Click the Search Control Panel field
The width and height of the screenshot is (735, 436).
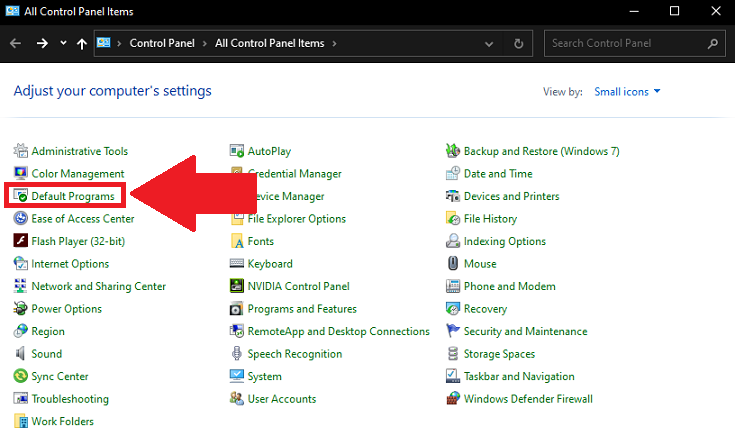(x=625, y=44)
